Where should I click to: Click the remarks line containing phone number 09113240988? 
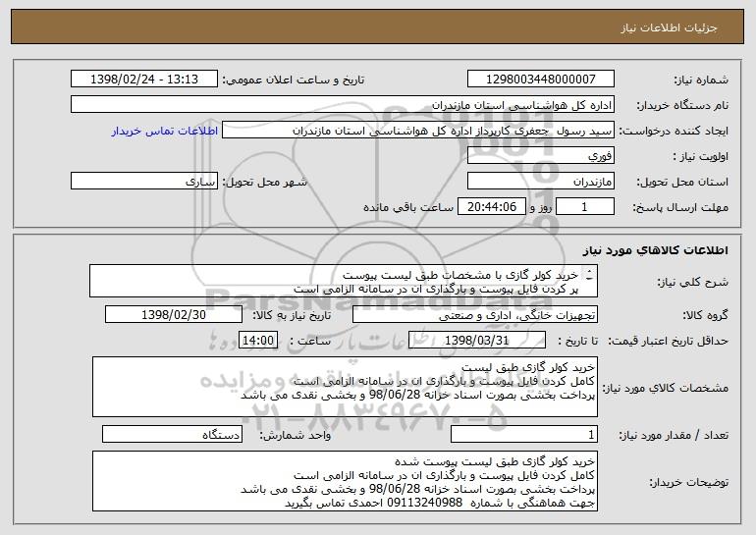(440, 504)
